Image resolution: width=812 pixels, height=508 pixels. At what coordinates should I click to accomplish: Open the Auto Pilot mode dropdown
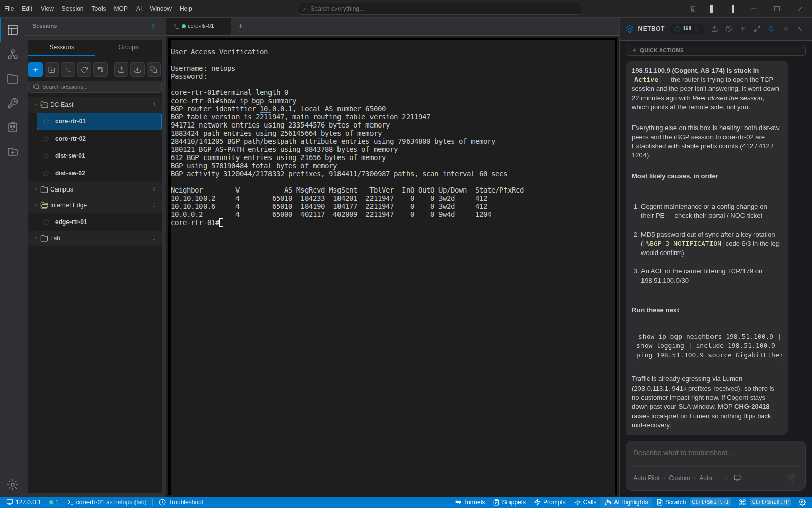click(649, 478)
